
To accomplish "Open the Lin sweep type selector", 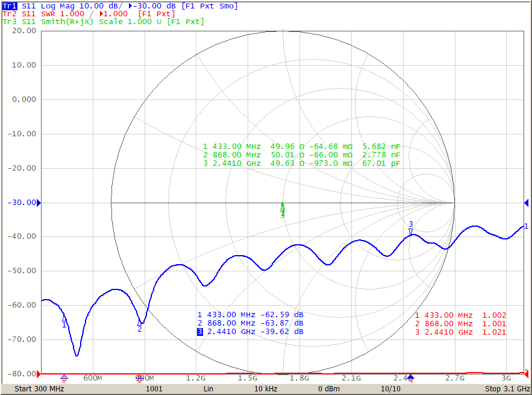I will pos(208,389).
